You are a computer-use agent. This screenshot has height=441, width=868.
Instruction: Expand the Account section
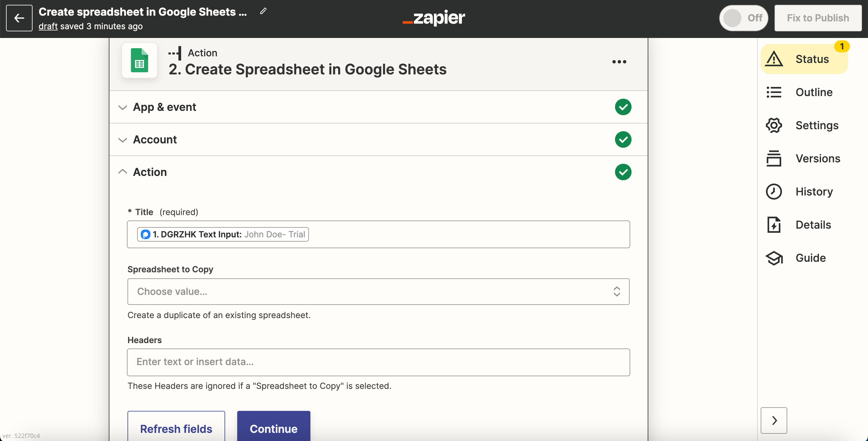tap(155, 139)
